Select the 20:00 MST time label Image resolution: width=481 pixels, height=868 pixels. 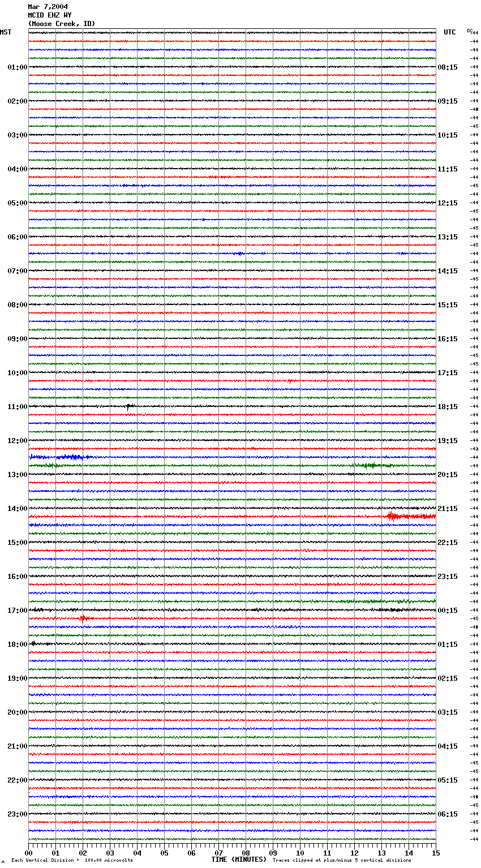(x=18, y=712)
